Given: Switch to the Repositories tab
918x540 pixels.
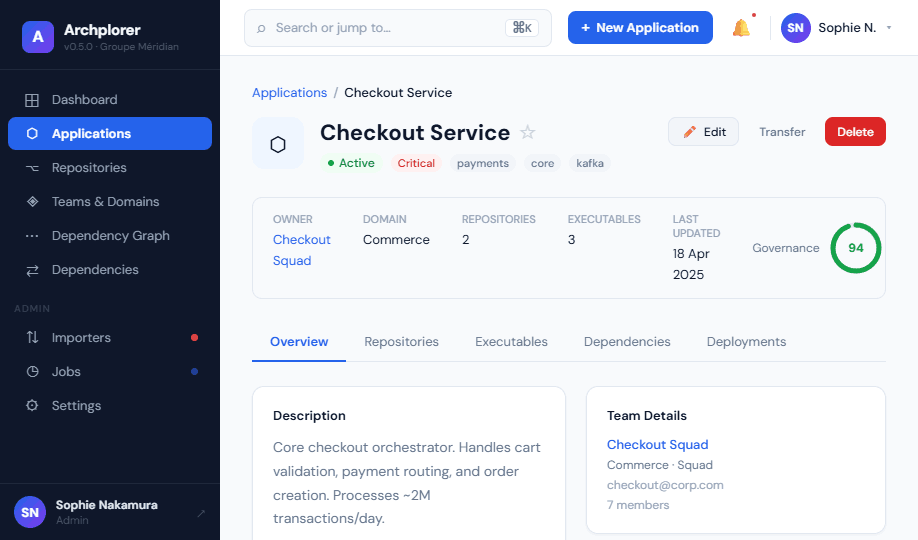Looking at the screenshot, I should coord(401,342).
